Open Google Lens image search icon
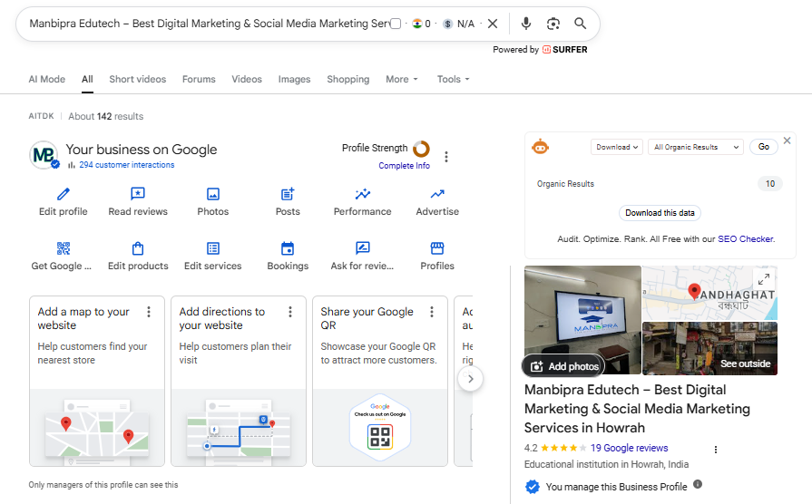Image resolution: width=812 pixels, height=504 pixels. [553, 24]
